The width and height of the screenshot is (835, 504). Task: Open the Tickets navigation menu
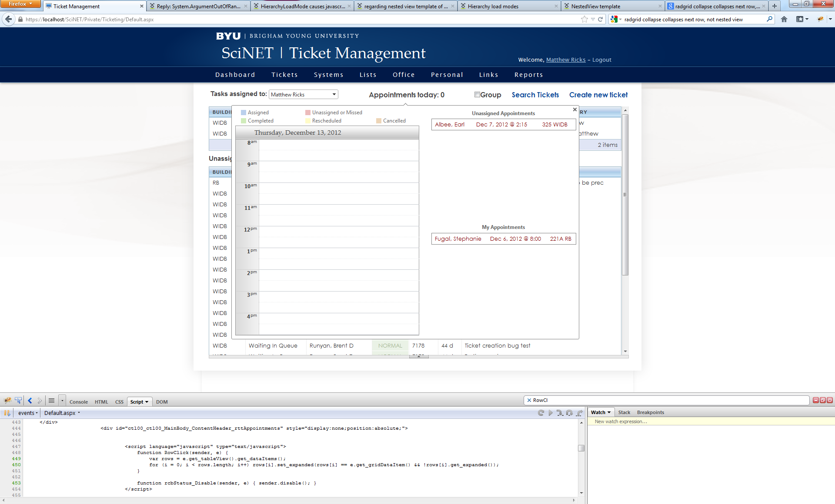284,75
